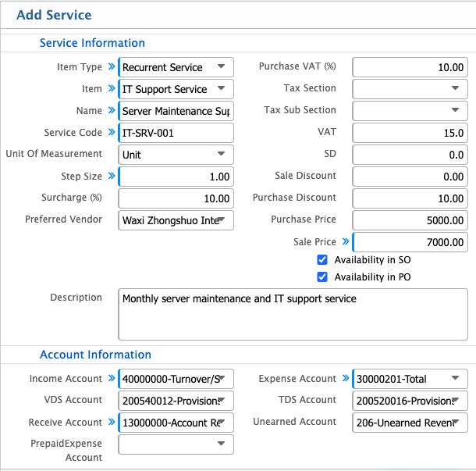Click the required marker beside Service Code

coord(112,132)
